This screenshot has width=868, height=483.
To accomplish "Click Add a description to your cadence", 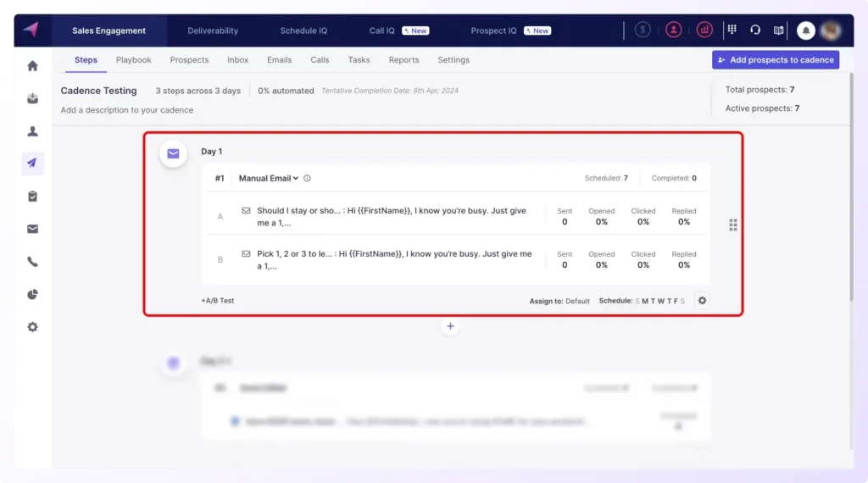I will point(127,110).
